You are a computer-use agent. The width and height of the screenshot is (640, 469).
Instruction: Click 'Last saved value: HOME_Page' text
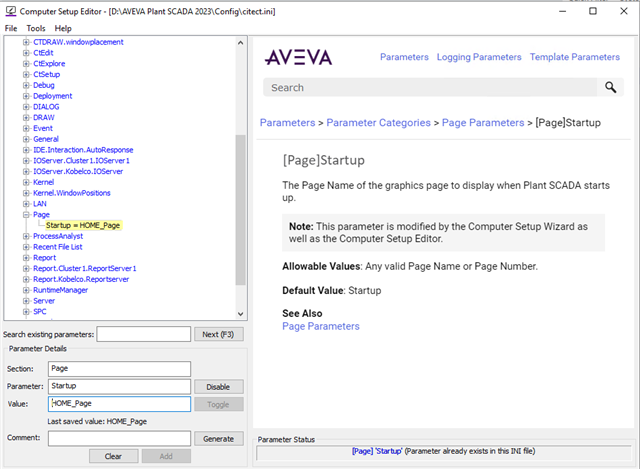coord(97,421)
